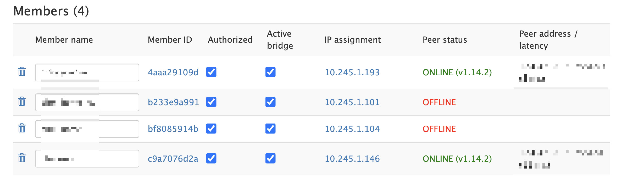644x179 pixels.
Task: Click member ID c9a7076d2a
Action: (x=173, y=159)
